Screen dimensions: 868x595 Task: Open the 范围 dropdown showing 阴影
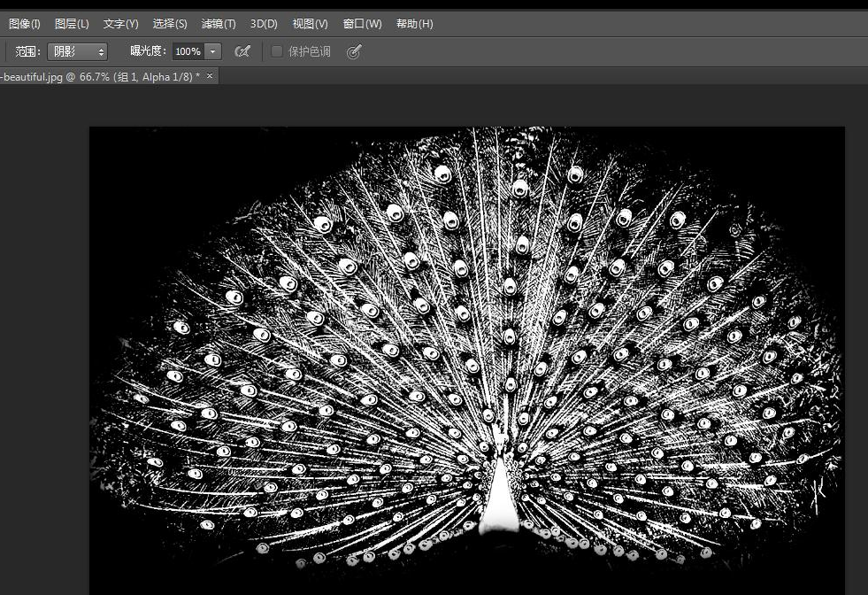[76, 52]
